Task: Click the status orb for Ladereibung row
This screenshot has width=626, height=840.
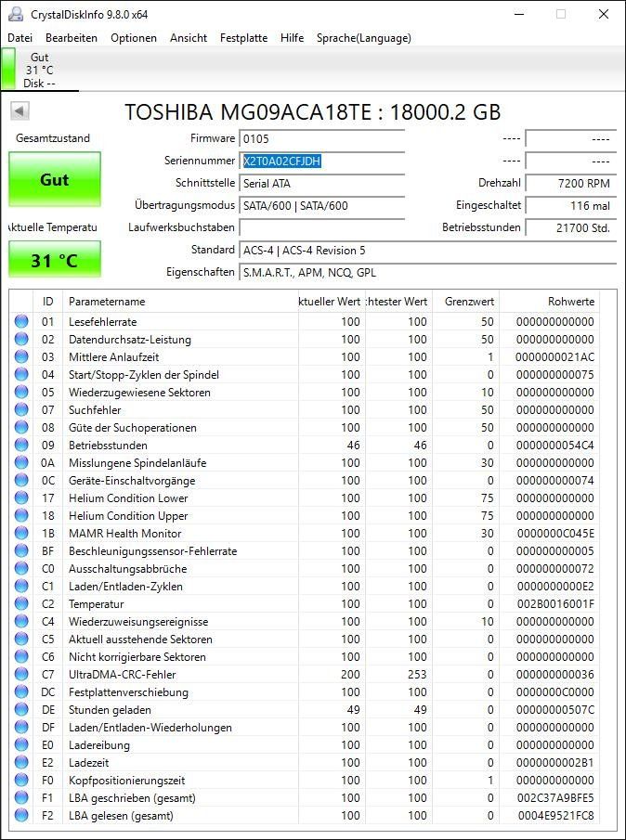Action: tap(21, 745)
